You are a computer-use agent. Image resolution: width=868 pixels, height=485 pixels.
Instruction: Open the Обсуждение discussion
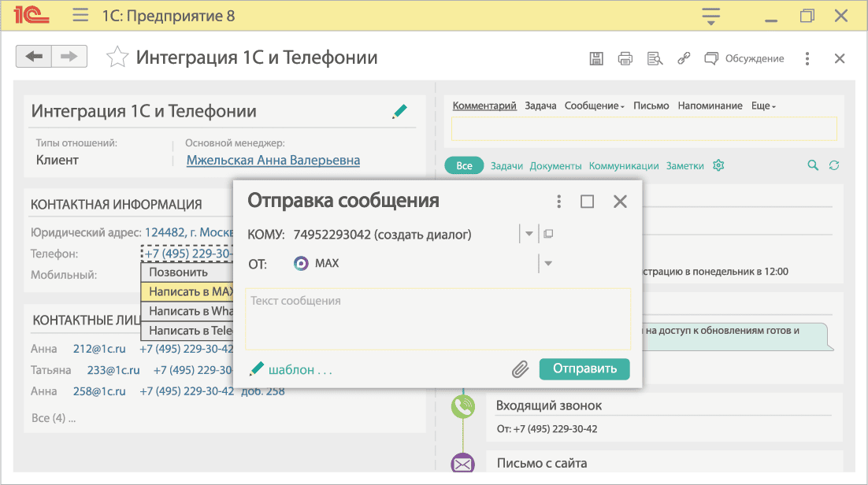point(744,59)
